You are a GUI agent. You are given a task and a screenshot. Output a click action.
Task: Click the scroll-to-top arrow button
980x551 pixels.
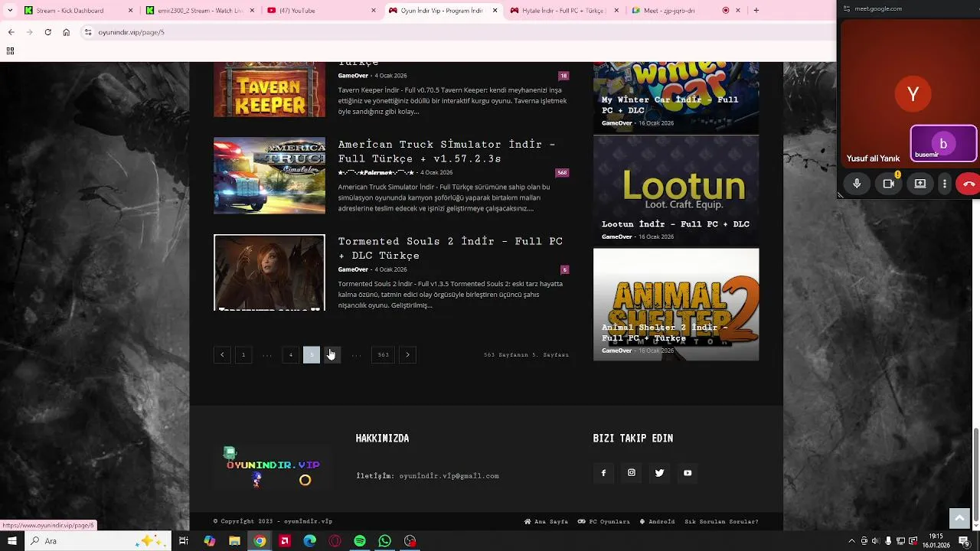(959, 518)
